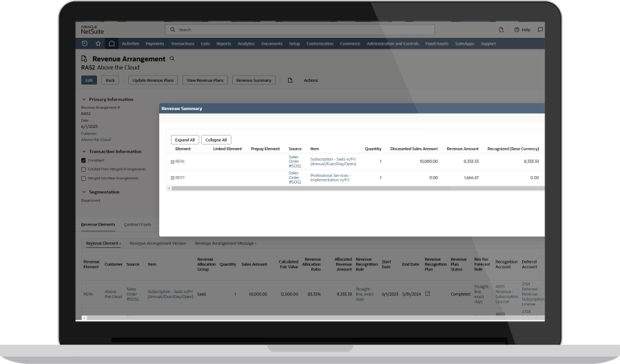Click the Shortcuts star icon

[x=98, y=43]
